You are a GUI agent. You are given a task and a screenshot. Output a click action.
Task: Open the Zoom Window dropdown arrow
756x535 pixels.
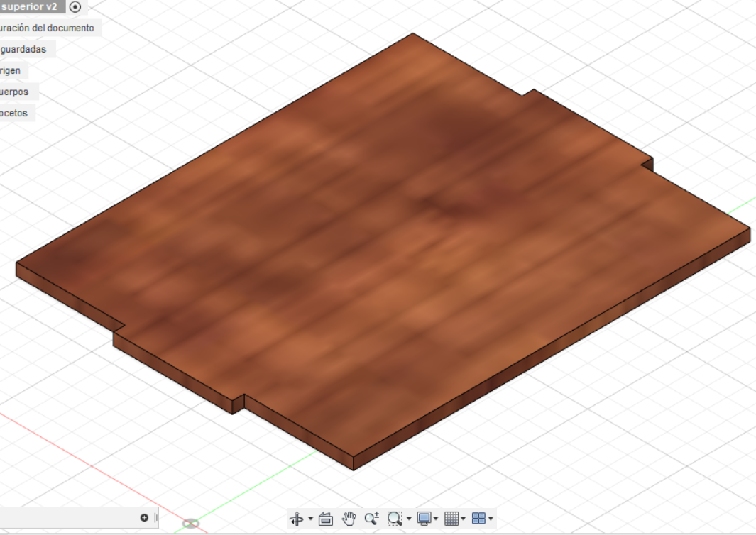410,519
